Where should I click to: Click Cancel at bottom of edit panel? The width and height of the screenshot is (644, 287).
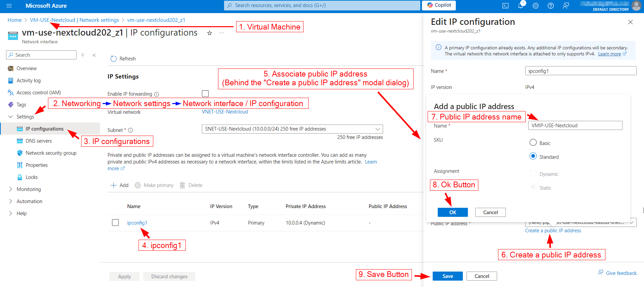click(x=482, y=276)
